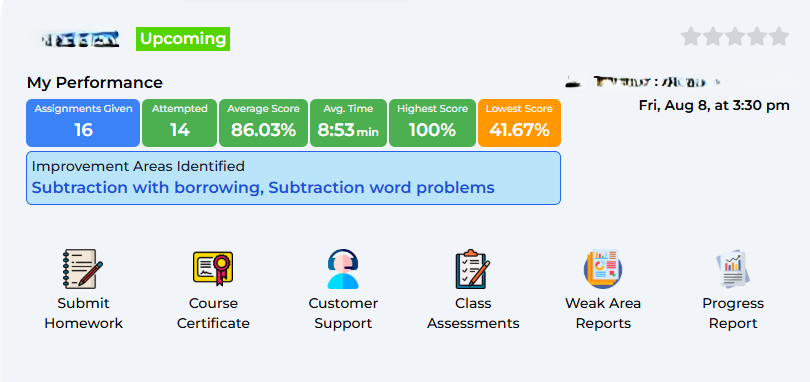Screen dimensions: 810x382
Task: Click the Submit Homework text label
Action: tap(83, 313)
